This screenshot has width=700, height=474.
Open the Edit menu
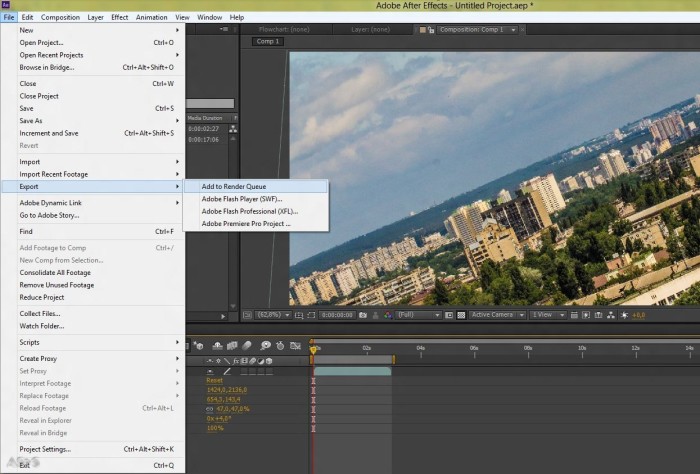click(27, 17)
